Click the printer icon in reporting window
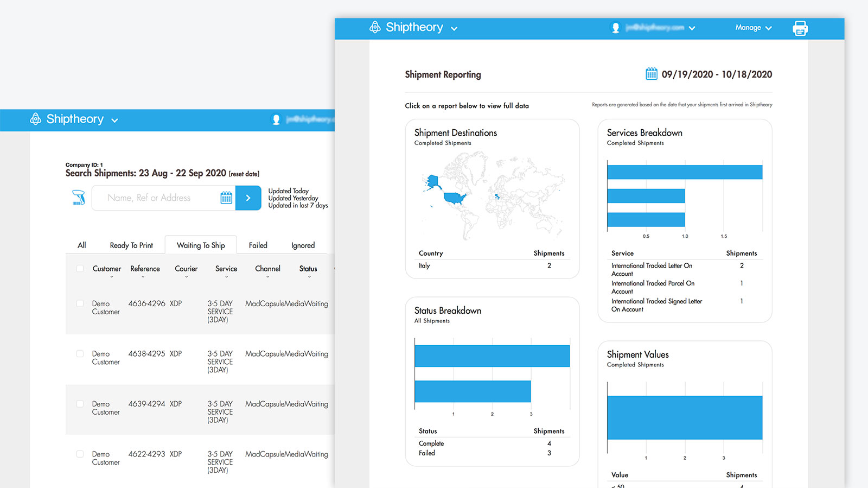Screen dimensions: 868x488 800,28
